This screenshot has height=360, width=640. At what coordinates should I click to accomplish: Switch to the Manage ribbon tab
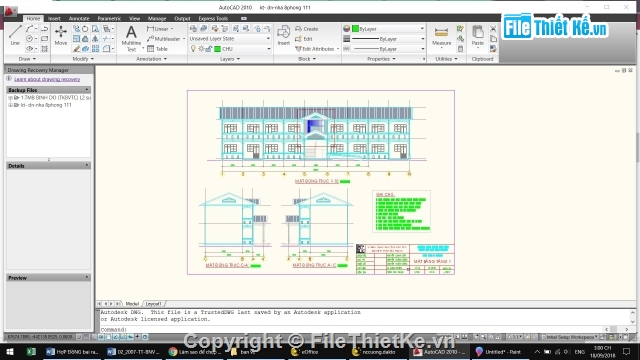[157, 18]
